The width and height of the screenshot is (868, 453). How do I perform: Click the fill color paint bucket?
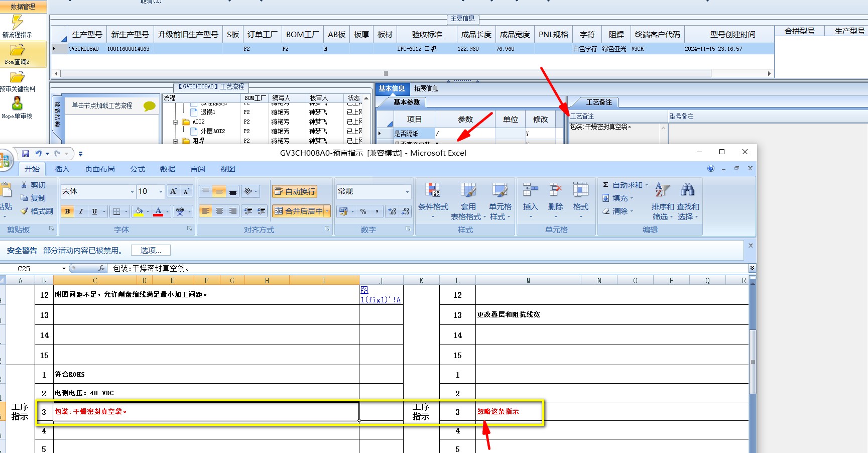click(139, 211)
